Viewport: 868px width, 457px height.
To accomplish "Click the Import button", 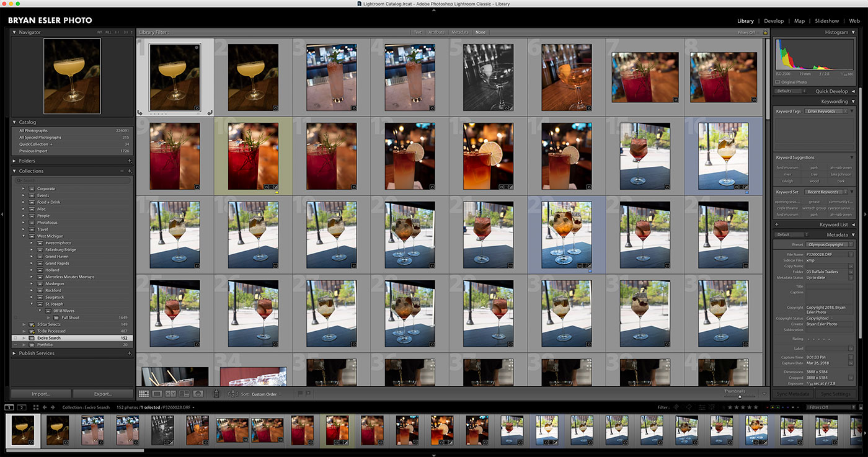I will 41,394.
